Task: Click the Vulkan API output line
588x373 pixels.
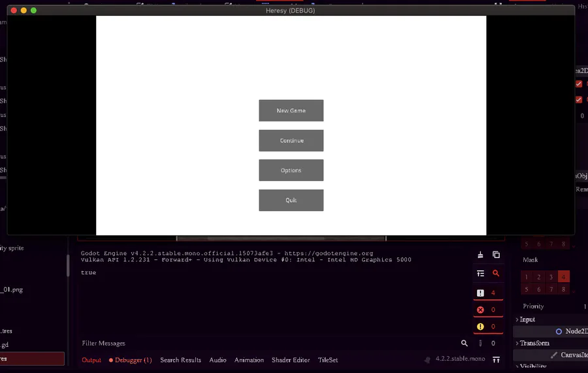Action: [x=246, y=260]
